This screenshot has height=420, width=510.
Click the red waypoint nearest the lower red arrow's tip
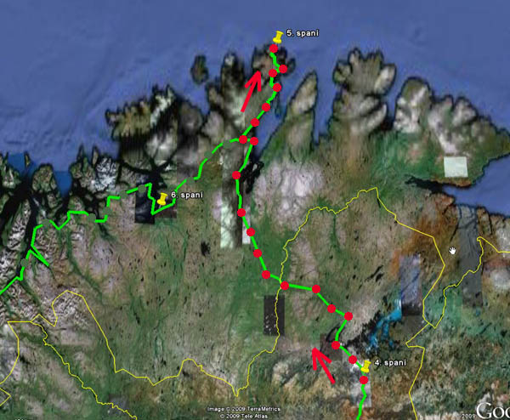[337, 345]
